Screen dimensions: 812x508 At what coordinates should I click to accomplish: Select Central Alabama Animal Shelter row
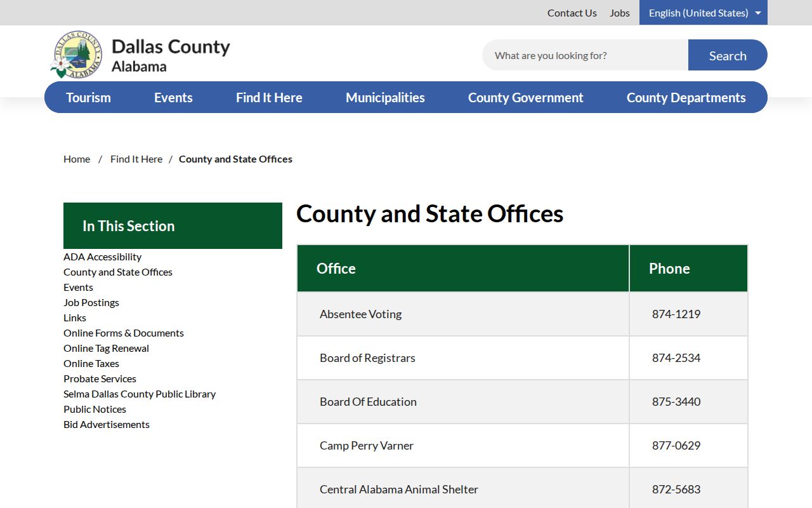click(522, 489)
